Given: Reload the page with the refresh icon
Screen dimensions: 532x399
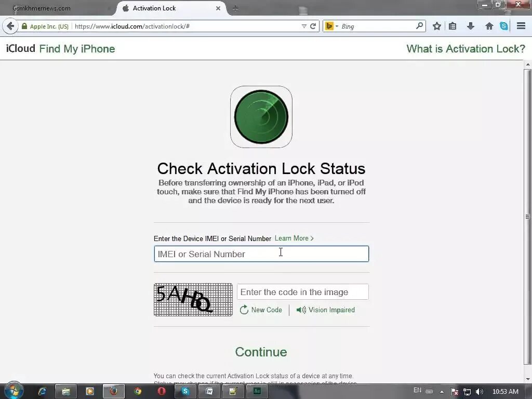Looking at the screenshot, I should pyautogui.click(x=313, y=26).
